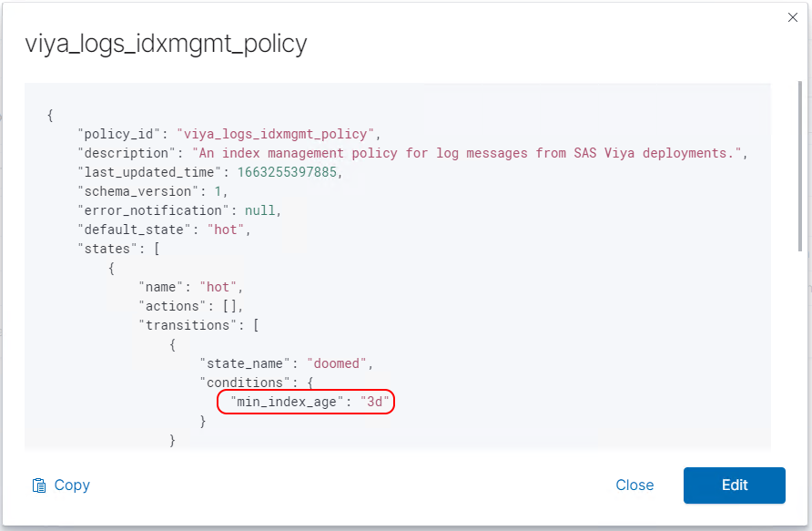
Task: Click the error_notification null value
Action: pyautogui.click(x=260, y=210)
